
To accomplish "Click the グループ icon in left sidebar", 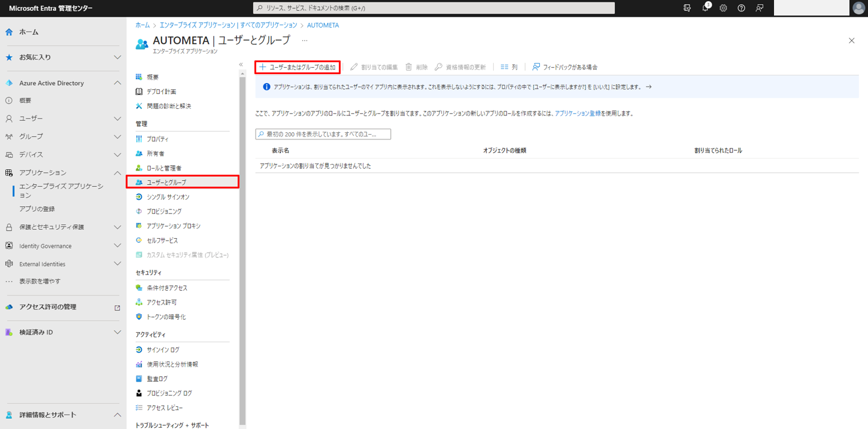I will coord(9,136).
